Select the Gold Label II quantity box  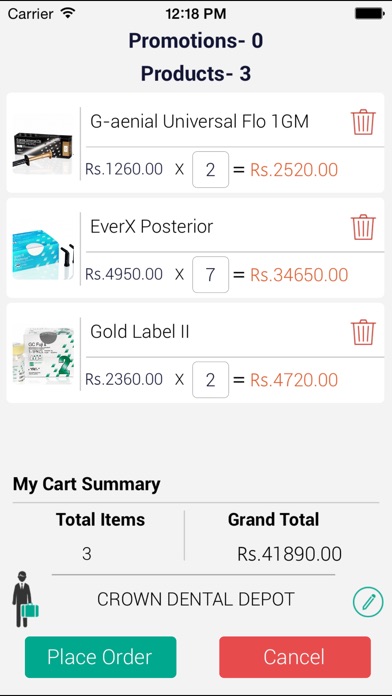click(x=210, y=380)
